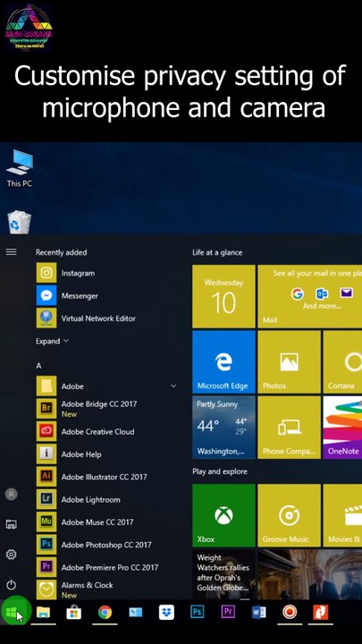Open Premiere Pro from the taskbar
The height and width of the screenshot is (644, 362).
(x=228, y=613)
